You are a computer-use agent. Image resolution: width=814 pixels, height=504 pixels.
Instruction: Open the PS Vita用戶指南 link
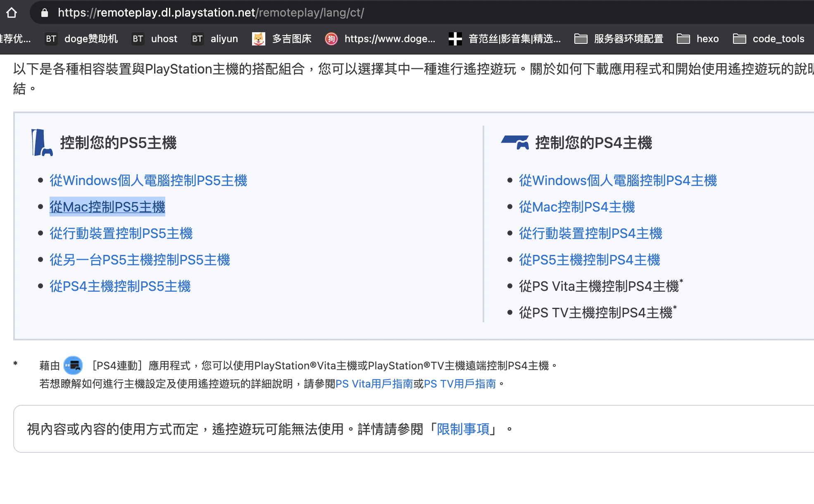pyautogui.click(x=374, y=384)
